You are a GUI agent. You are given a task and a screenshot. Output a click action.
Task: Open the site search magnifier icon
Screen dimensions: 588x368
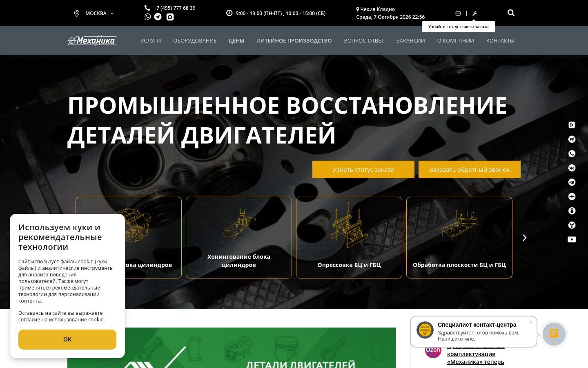click(511, 13)
